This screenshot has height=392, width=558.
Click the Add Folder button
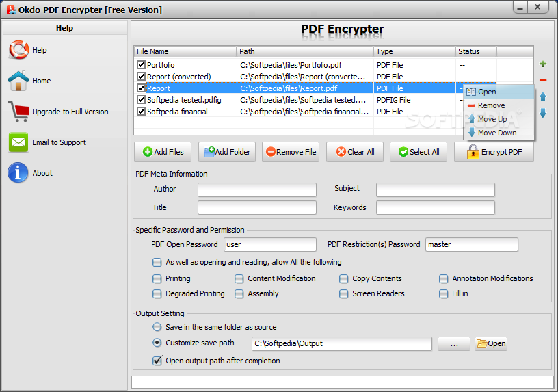point(227,152)
